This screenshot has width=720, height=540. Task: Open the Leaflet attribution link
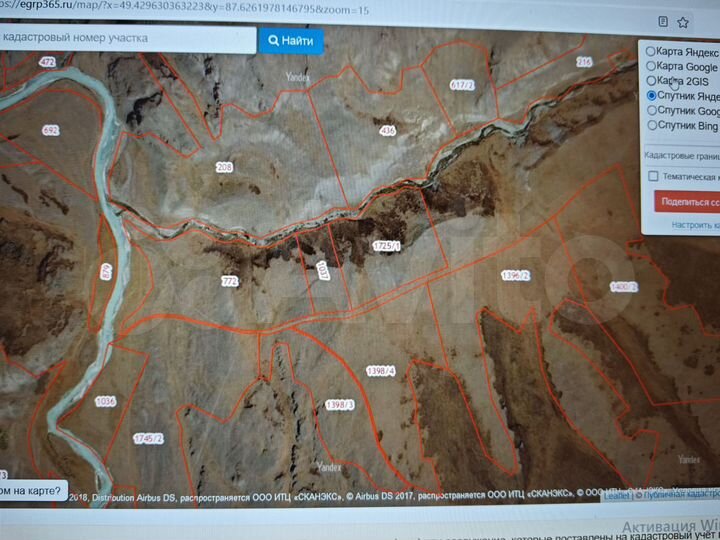[616, 495]
